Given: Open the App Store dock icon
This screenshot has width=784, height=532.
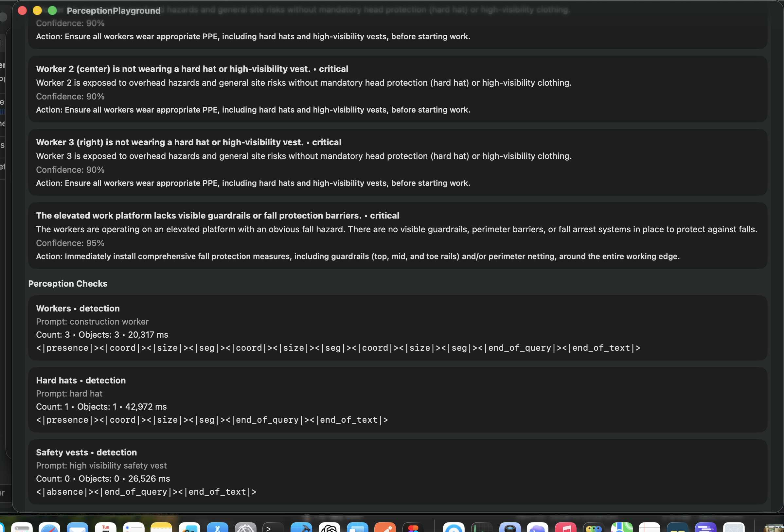Looking at the screenshot, I should pyautogui.click(x=217, y=527).
